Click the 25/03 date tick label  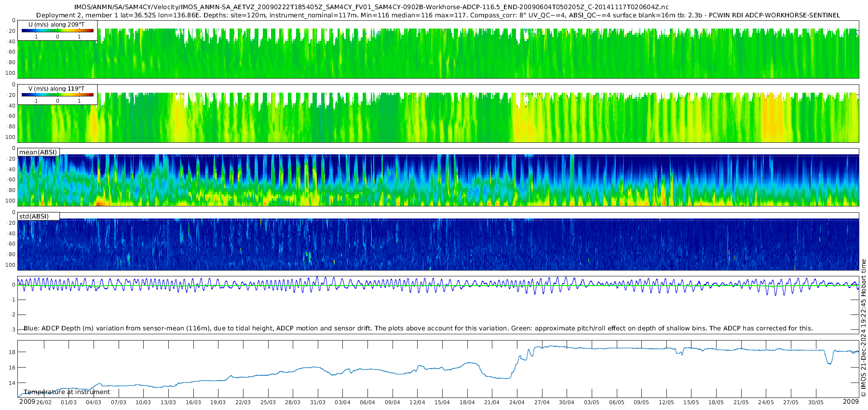(x=268, y=402)
